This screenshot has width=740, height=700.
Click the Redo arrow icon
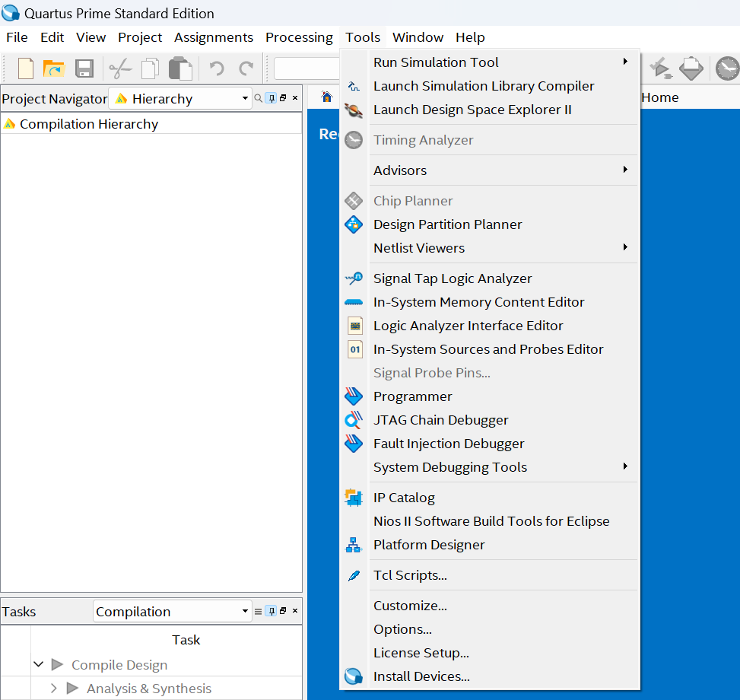(246, 69)
